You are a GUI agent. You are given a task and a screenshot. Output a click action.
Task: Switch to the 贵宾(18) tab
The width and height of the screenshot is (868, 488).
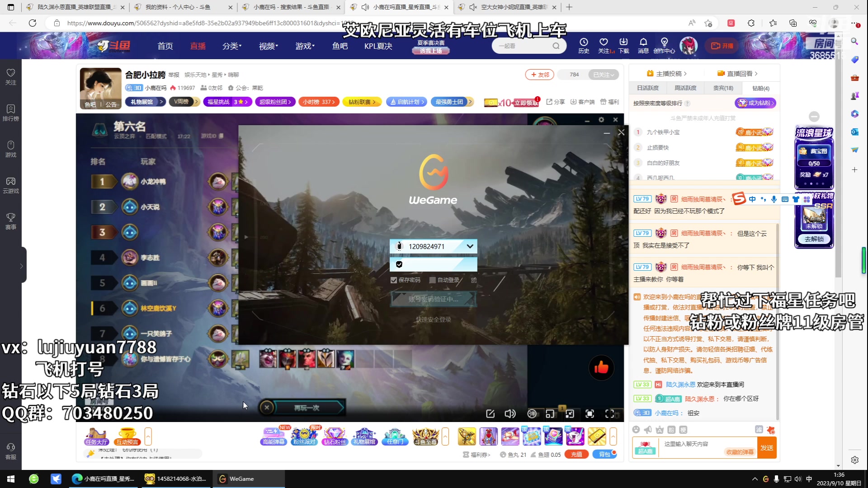click(x=723, y=88)
